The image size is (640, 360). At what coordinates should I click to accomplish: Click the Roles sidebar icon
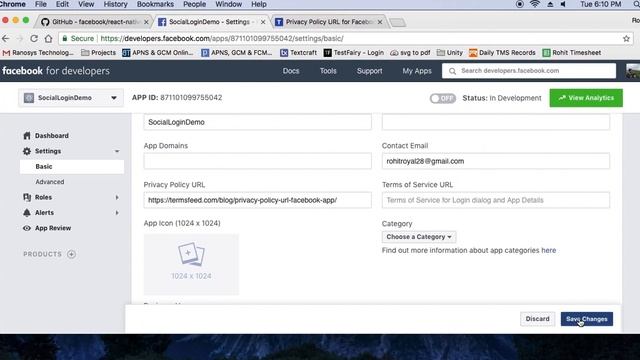point(27,197)
